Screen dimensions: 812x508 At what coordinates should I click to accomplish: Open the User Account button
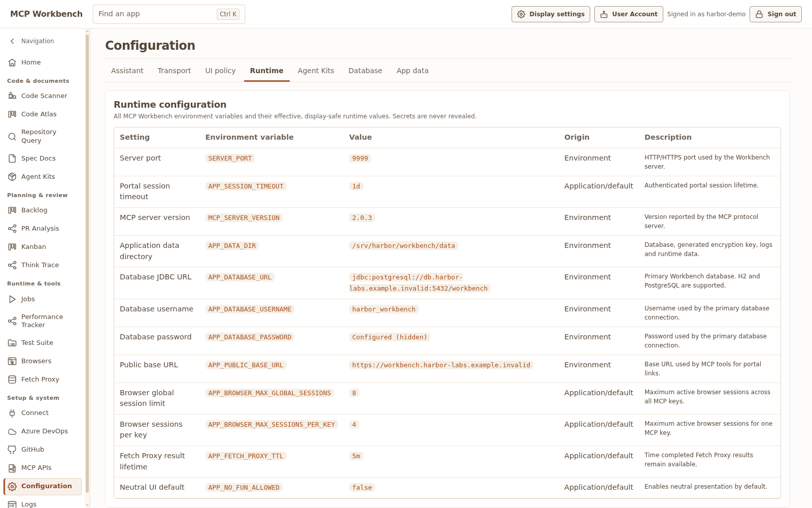tap(629, 14)
